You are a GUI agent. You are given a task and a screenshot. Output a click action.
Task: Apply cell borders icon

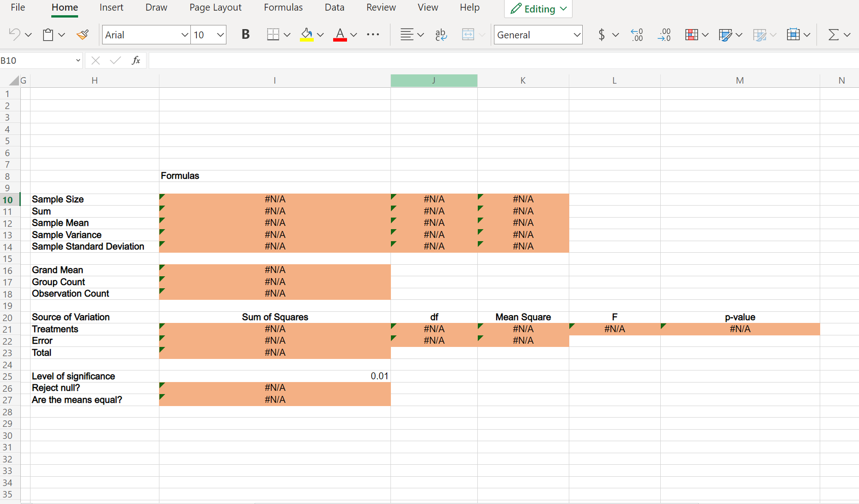[x=273, y=35]
